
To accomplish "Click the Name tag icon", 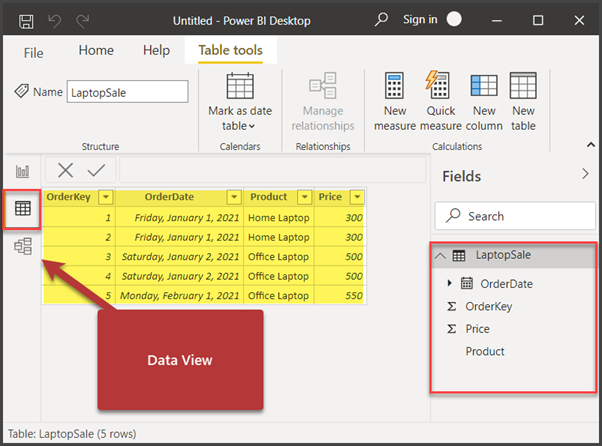I will [22, 91].
